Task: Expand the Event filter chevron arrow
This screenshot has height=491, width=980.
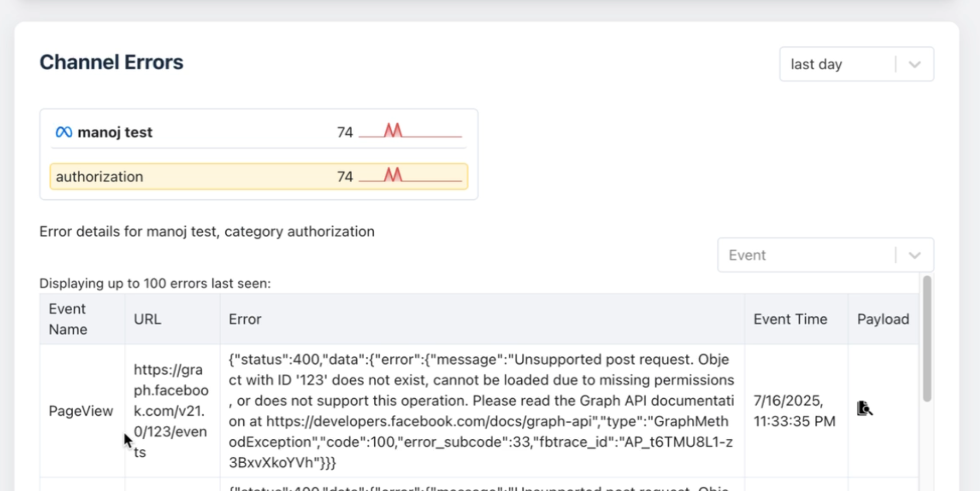Action: point(915,255)
